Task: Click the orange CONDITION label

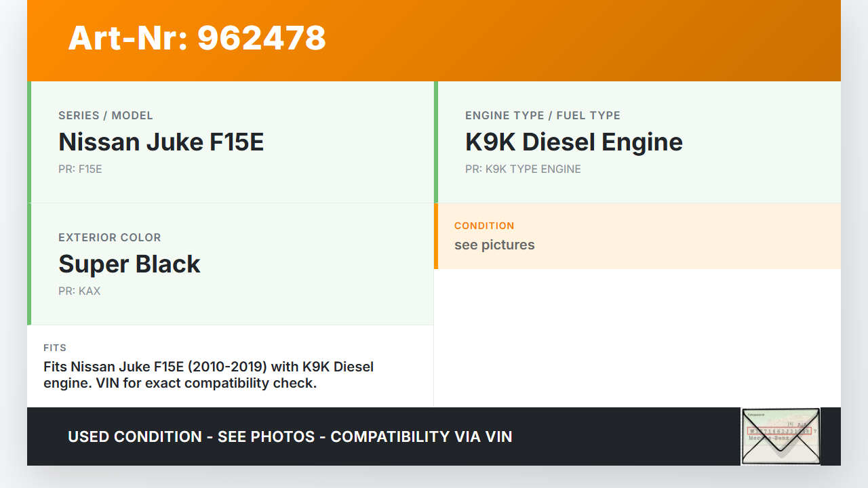Action: coord(484,226)
